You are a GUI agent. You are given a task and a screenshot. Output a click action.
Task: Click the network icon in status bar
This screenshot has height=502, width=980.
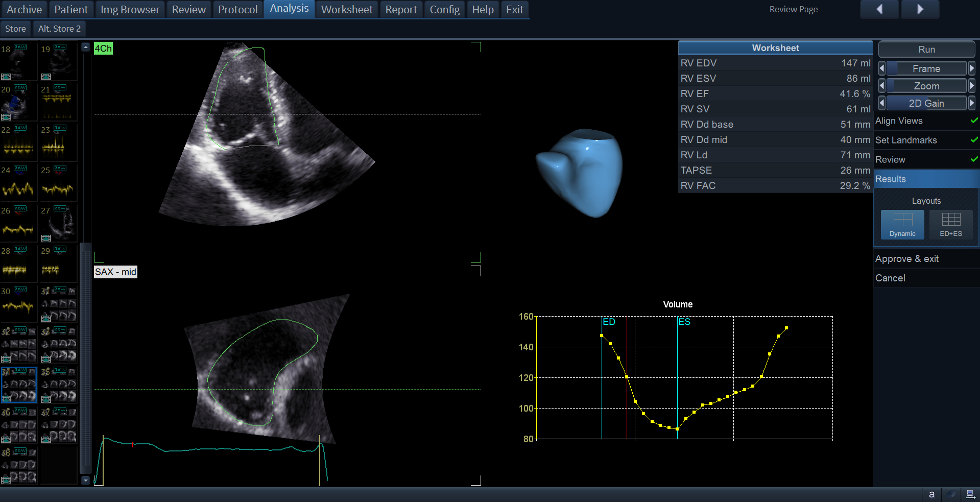pyautogui.click(x=970, y=494)
